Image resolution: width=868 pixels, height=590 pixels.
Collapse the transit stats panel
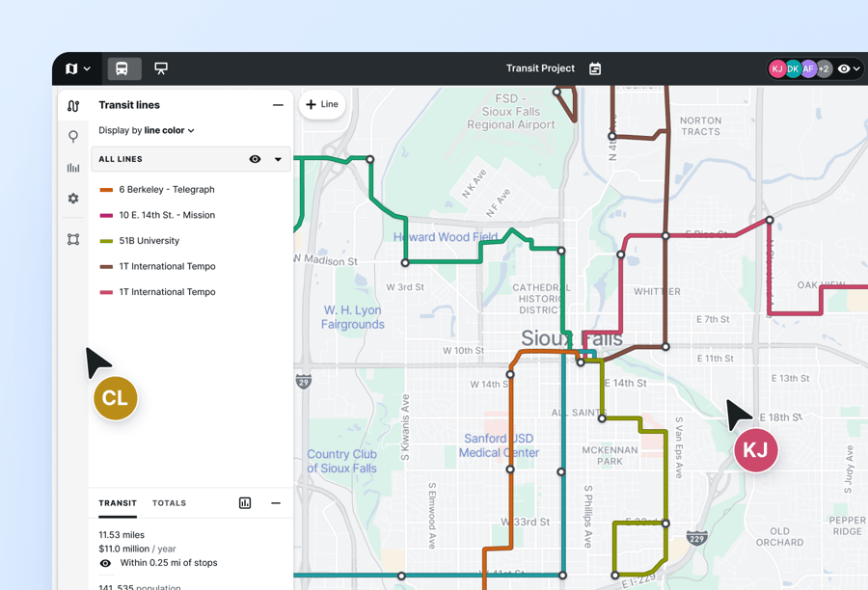pyautogui.click(x=276, y=503)
